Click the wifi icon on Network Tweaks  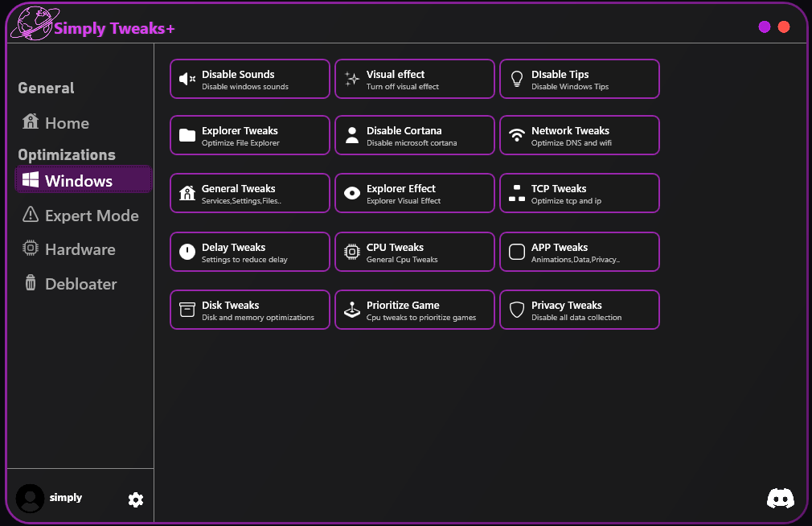(x=516, y=135)
